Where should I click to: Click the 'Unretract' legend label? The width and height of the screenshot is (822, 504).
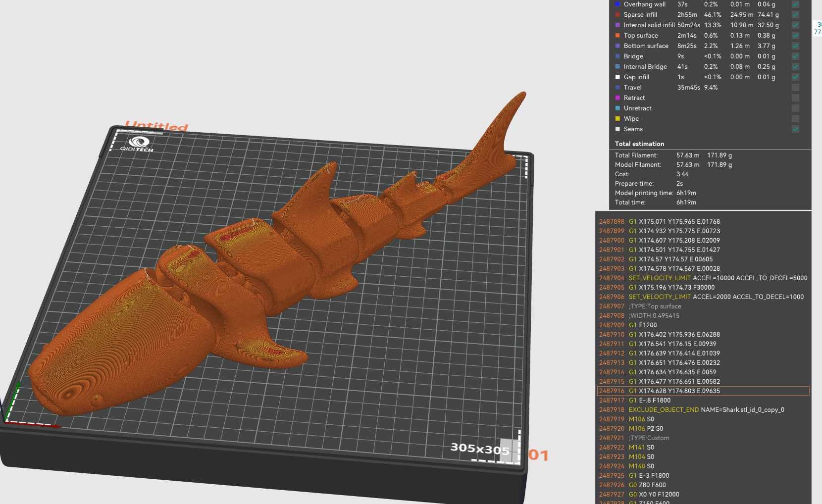coord(637,108)
